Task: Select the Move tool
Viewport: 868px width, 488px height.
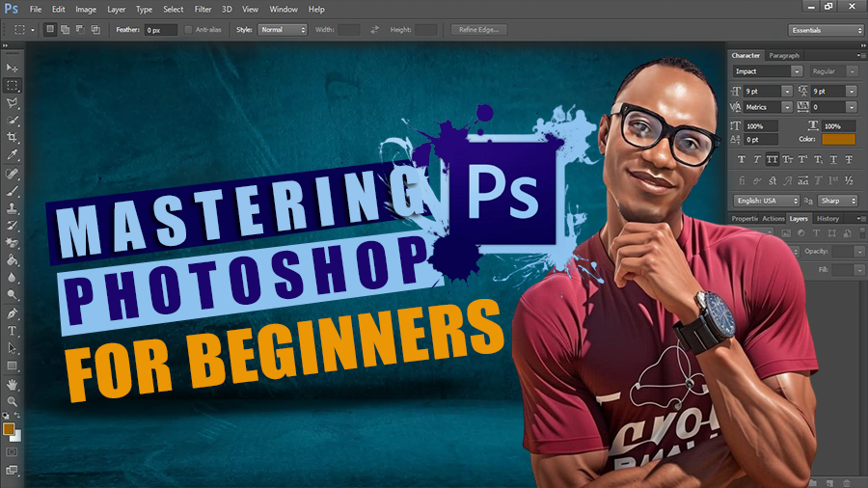Action: tap(12, 68)
